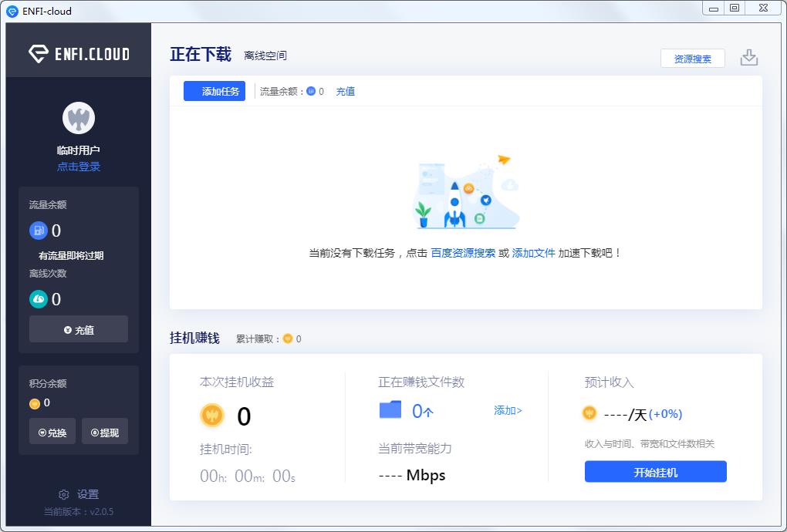Click the coin icon next to 累计赚取
This screenshot has width=787, height=532.
288,338
